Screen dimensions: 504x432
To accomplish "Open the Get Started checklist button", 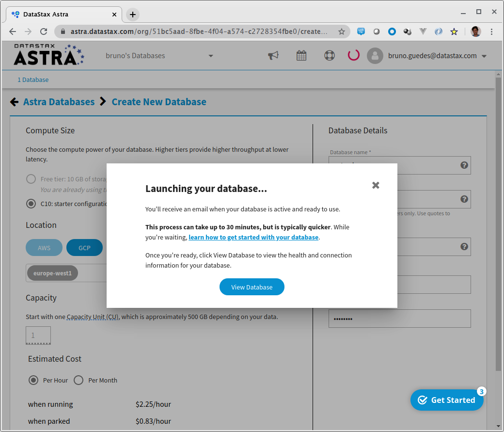I will tap(447, 400).
